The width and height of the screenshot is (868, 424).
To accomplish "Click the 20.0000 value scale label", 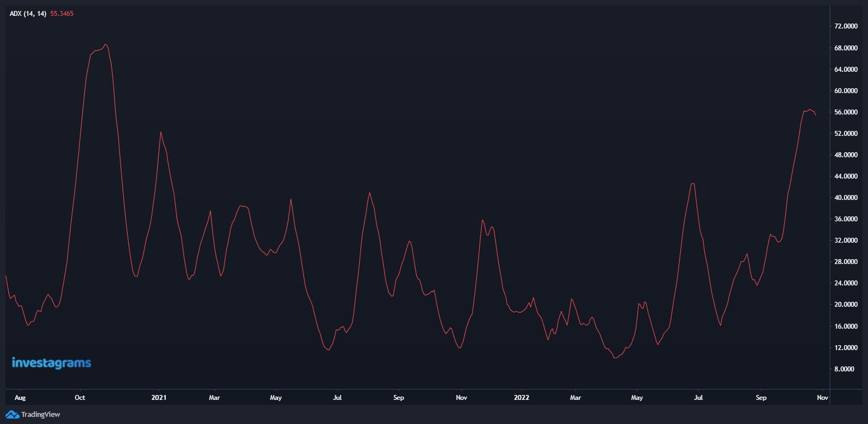I will (x=846, y=305).
